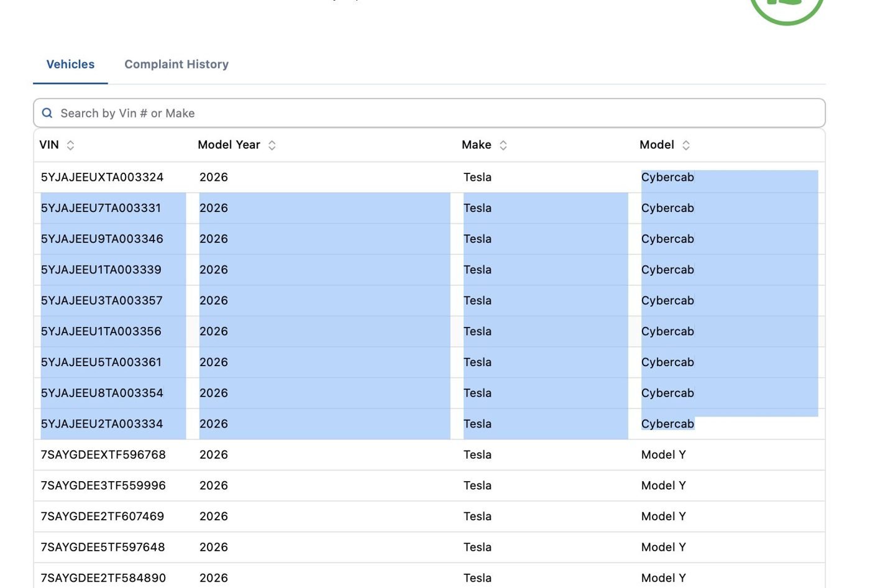The height and width of the screenshot is (588, 870).
Task: Click the search magnifier icon
Action: click(47, 113)
